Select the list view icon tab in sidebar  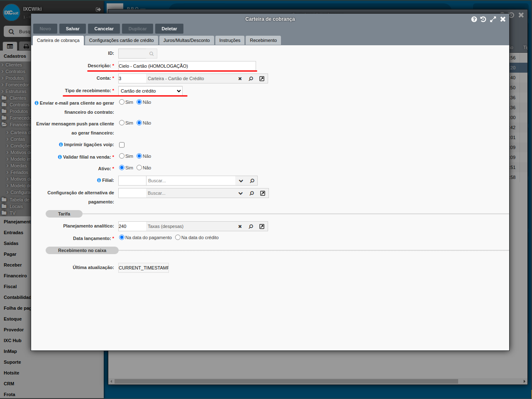coord(10,47)
